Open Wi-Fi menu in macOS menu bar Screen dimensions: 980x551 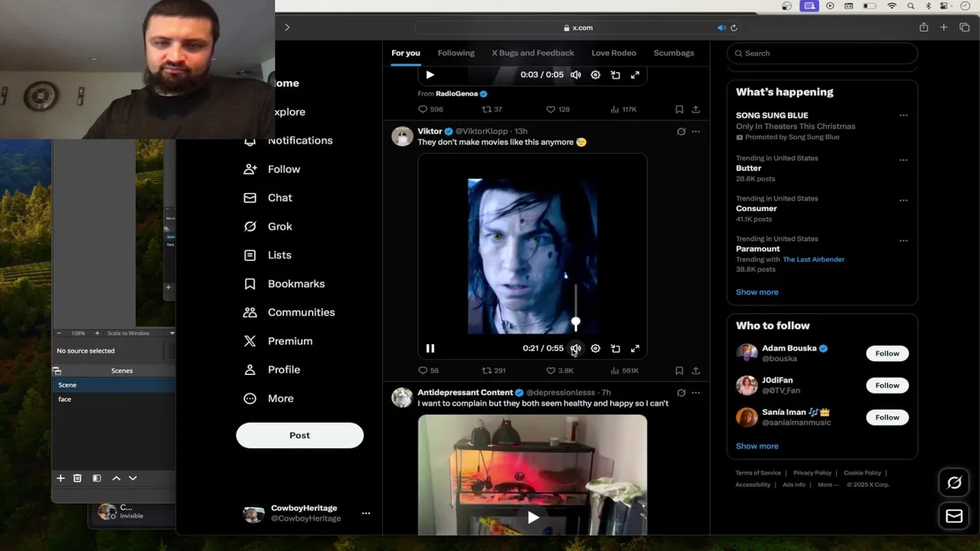892,6
